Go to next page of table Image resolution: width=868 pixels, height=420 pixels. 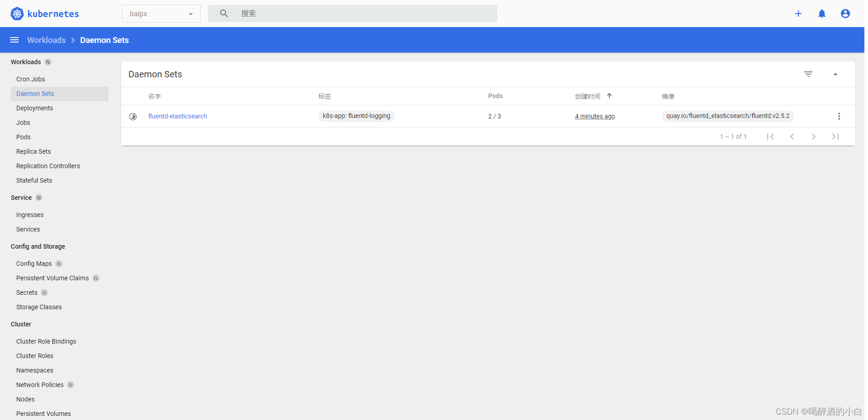tap(814, 137)
